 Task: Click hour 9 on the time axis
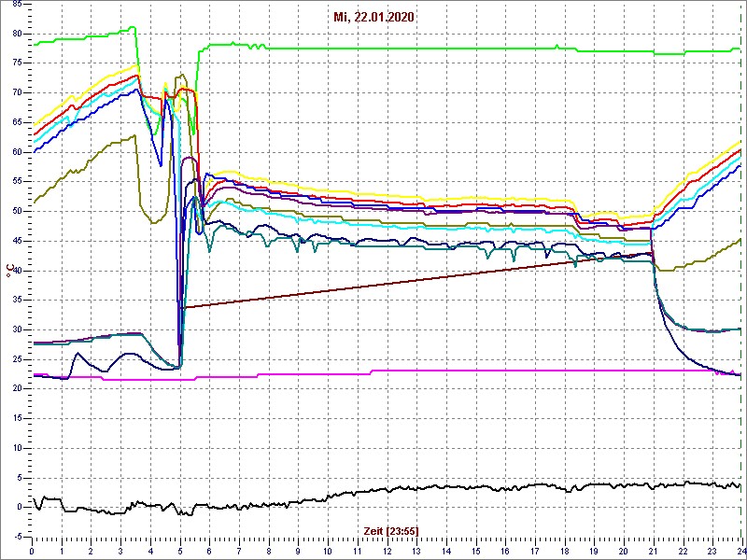(298, 550)
